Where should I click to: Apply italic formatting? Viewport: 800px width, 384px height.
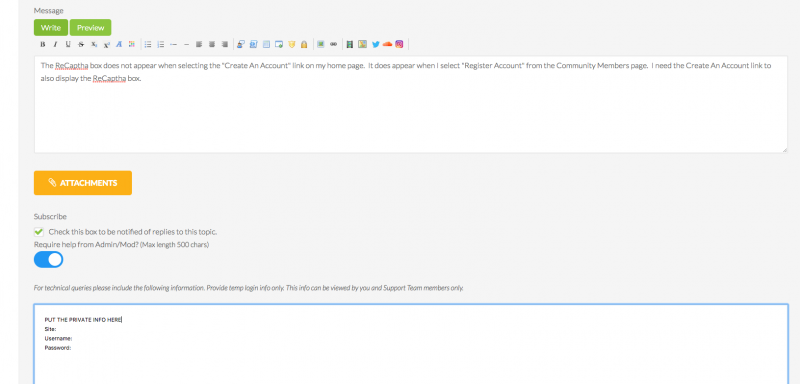55,44
